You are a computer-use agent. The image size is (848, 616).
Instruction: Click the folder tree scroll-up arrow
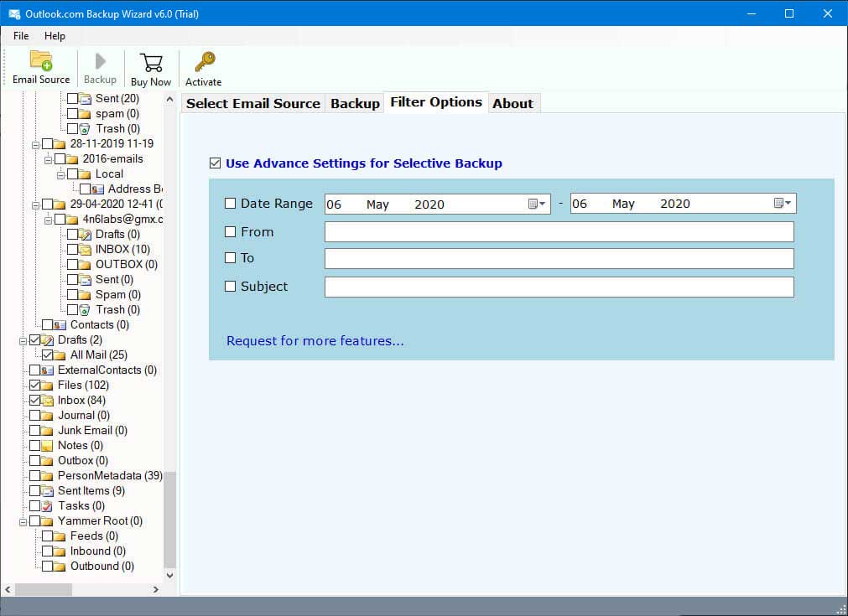(x=169, y=100)
